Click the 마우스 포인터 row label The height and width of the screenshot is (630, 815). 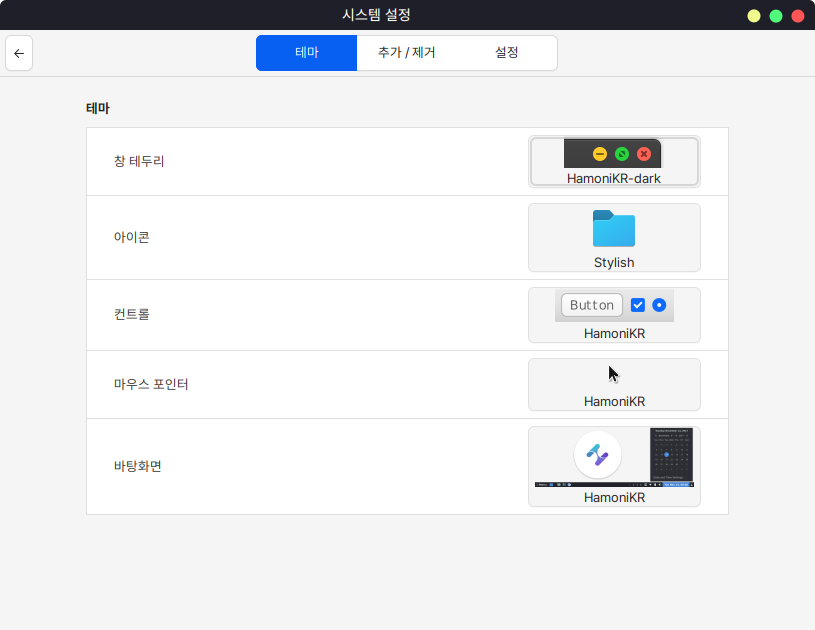pyautogui.click(x=151, y=384)
